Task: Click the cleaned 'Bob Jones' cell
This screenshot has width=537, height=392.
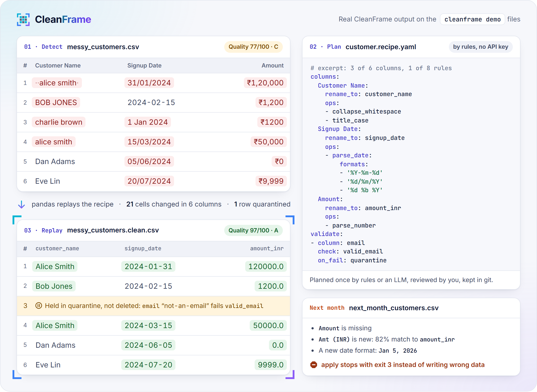Action: [54, 286]
